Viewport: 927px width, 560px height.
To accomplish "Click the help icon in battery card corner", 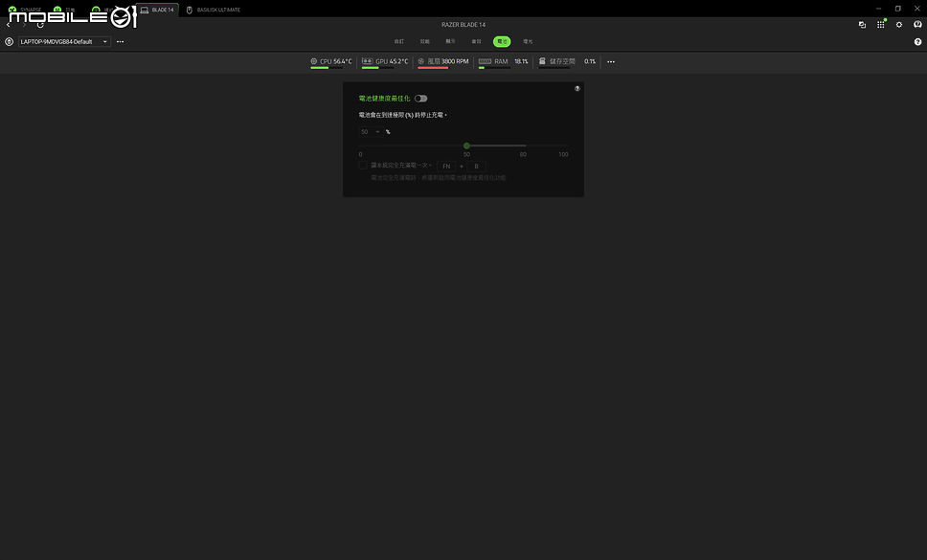I will point(577,89).
